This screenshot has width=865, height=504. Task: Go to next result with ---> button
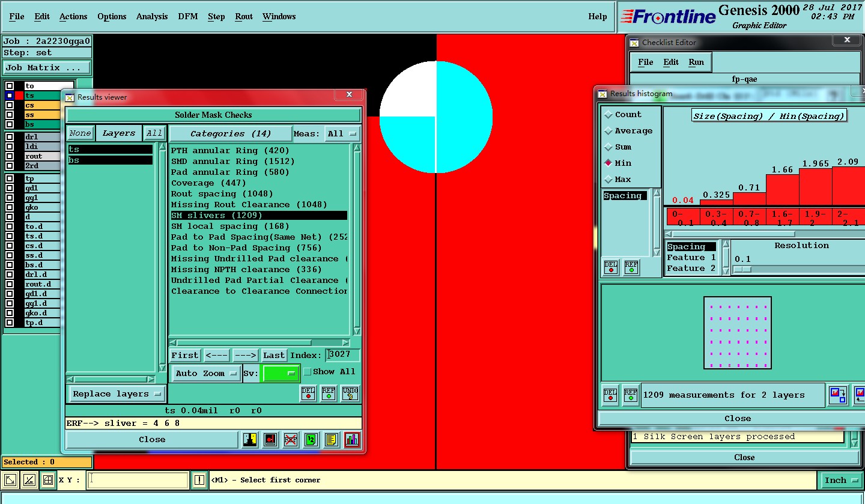coord(245,355)
